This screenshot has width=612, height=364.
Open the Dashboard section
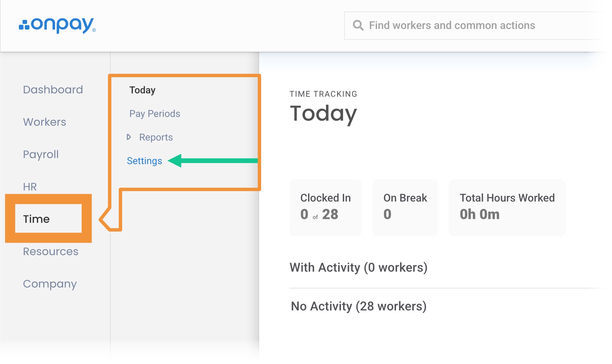coord(53,90)
